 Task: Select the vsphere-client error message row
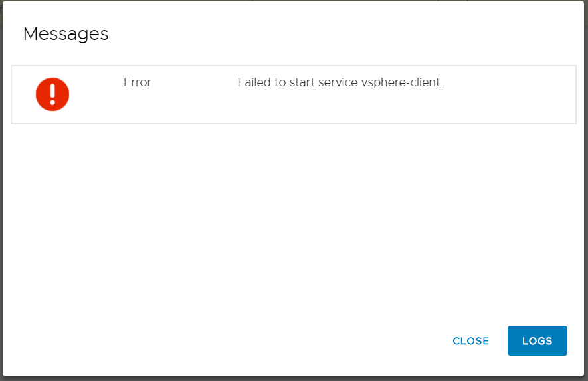click(294, 94)
